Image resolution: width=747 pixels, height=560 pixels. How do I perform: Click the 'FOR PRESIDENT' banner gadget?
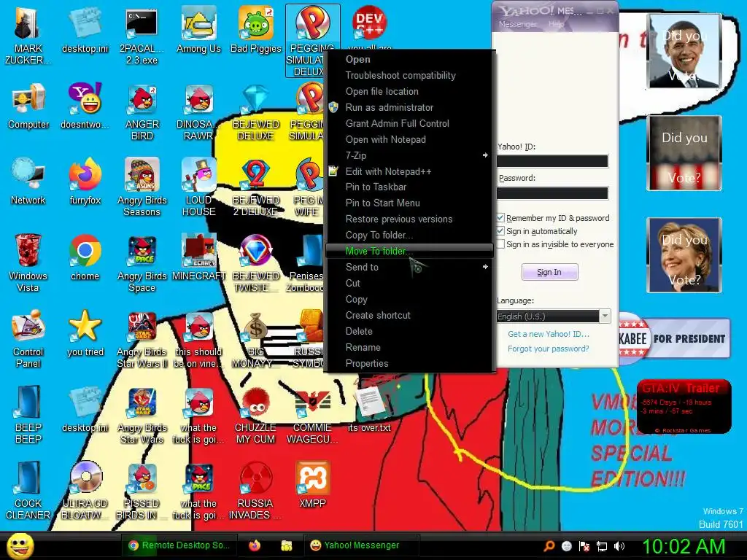pyautogui.click(x=674, y=338)
